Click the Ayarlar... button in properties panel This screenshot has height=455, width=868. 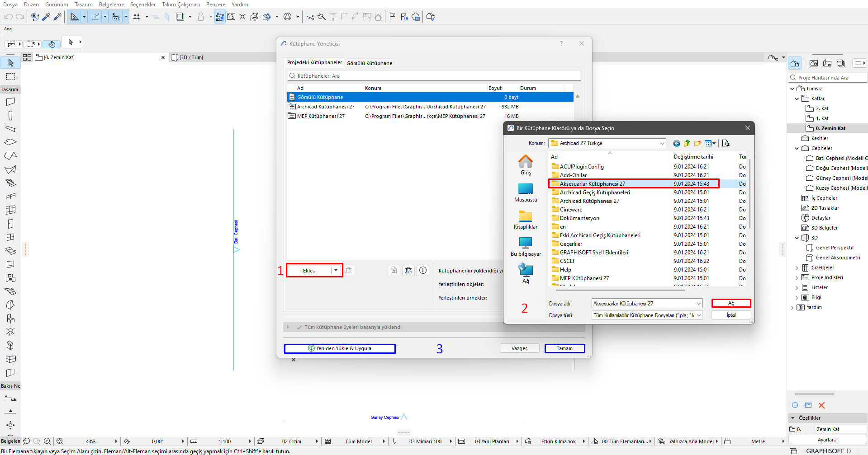pos(827,440)
